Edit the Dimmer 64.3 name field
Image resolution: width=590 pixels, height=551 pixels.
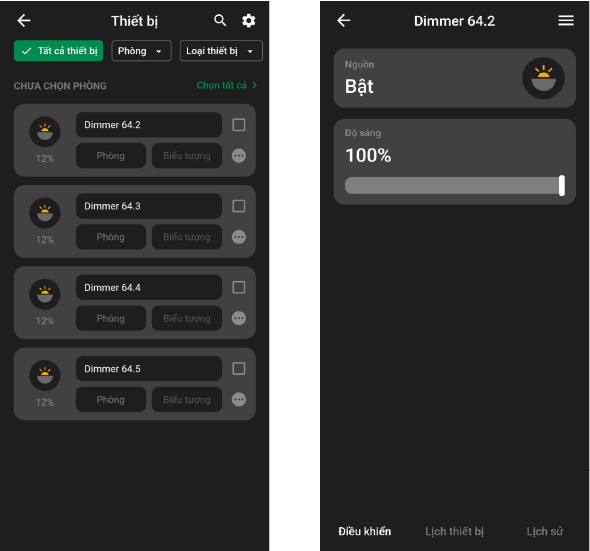tap(149, 206)
